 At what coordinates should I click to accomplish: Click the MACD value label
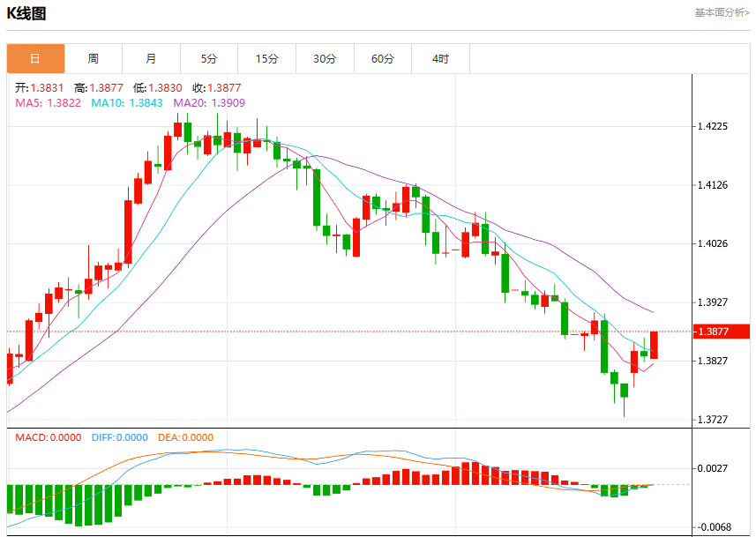click(49, 437)
